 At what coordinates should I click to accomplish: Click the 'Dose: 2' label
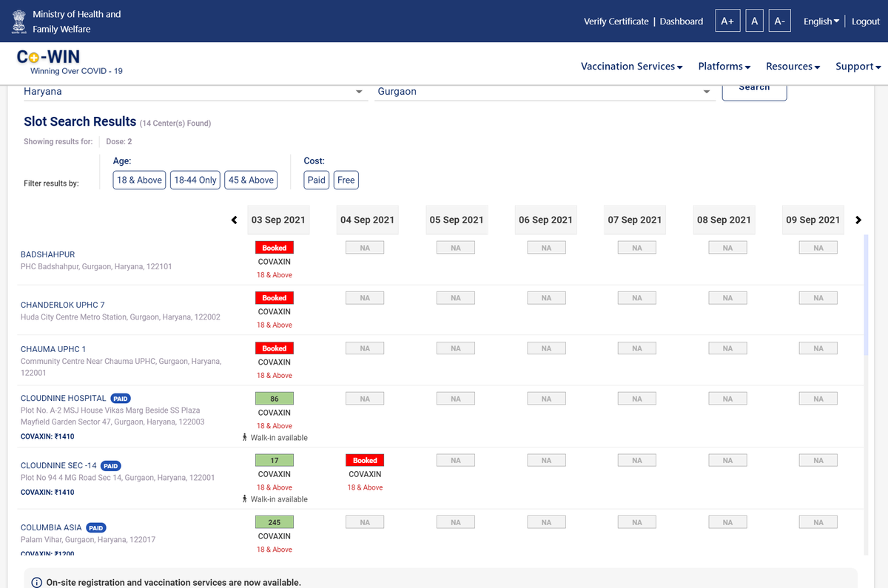[x=119, y=141]
